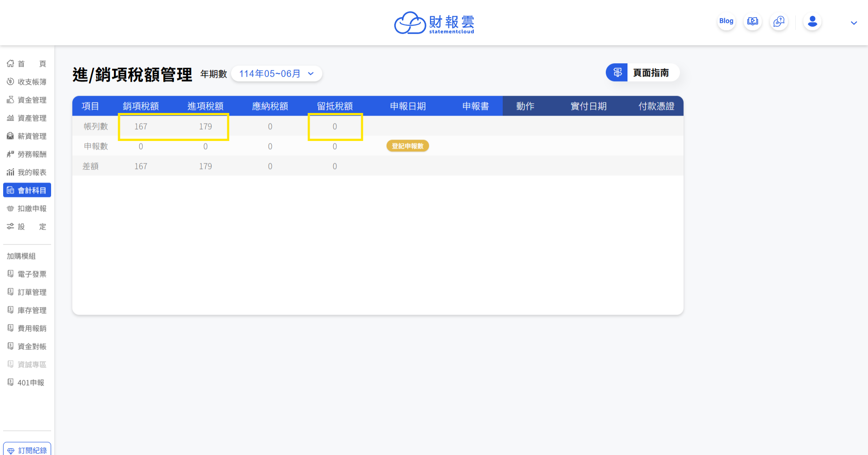Image resolution: width=868 pixels, height=455 pixels.
Task: Open 我的報表 menu item
Action: pyautogui.click(x=27, y=172)
